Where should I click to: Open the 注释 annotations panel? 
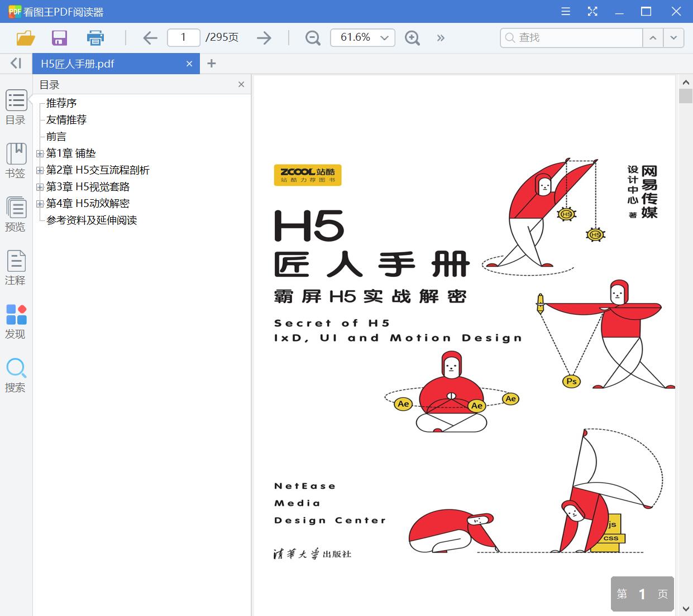pyautogui.click(x=16, y=268)
